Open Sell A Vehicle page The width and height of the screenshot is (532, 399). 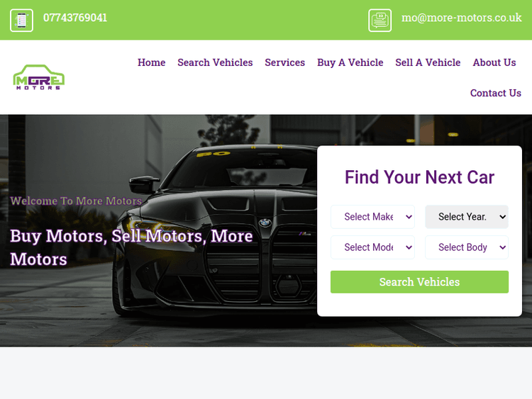[x=428, y=62]
